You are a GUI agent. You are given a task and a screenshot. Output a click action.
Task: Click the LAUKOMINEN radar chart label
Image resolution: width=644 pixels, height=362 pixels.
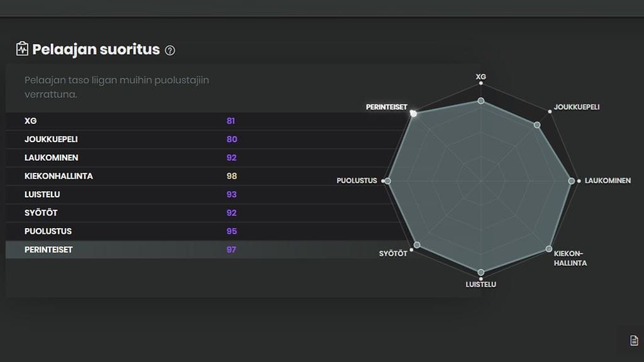point(608,181)
